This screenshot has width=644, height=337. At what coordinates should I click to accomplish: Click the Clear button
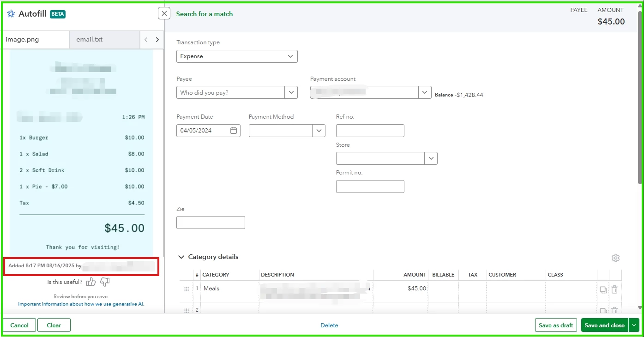coord(54,325)
